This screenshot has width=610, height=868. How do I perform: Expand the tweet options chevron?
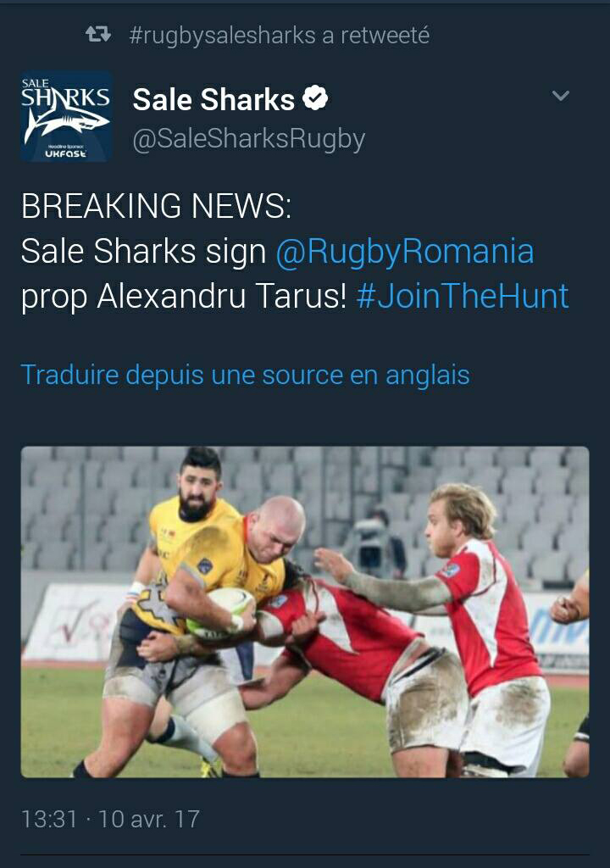[561, 96]
